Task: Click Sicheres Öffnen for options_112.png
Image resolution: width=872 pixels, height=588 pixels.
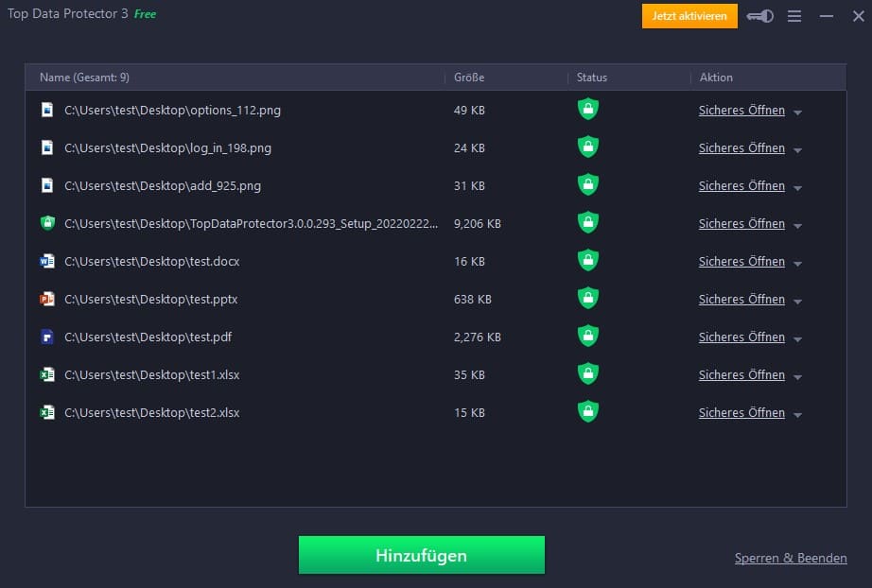Action: 741,110
